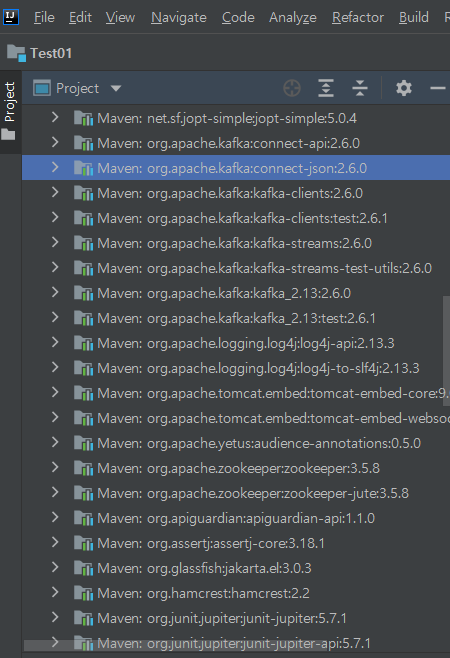The width and height of the screenshot is (450, 658).
Task: Click library icon beside connect-json:2.6.0
Action: [84, 168]
